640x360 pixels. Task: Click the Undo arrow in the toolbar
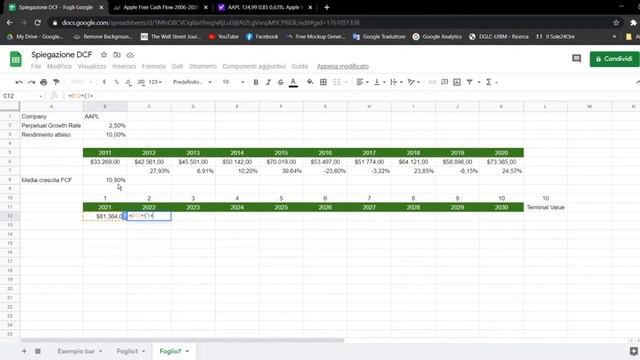[19, 82]
